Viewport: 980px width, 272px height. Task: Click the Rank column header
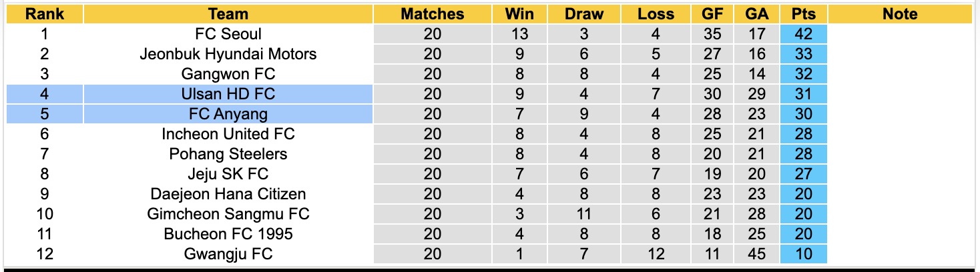point(45,14)
